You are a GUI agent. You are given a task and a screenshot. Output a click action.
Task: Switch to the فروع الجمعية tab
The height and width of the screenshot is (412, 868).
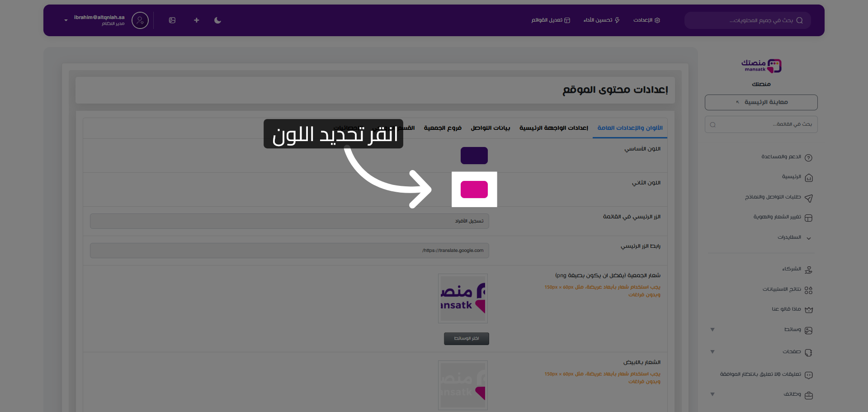coord(443,128)
